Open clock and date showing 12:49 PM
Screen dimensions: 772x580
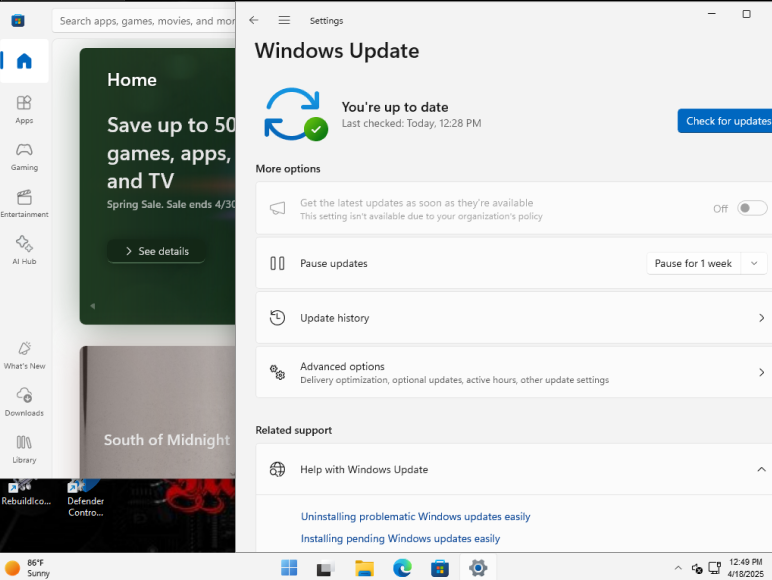pos(745,568)
